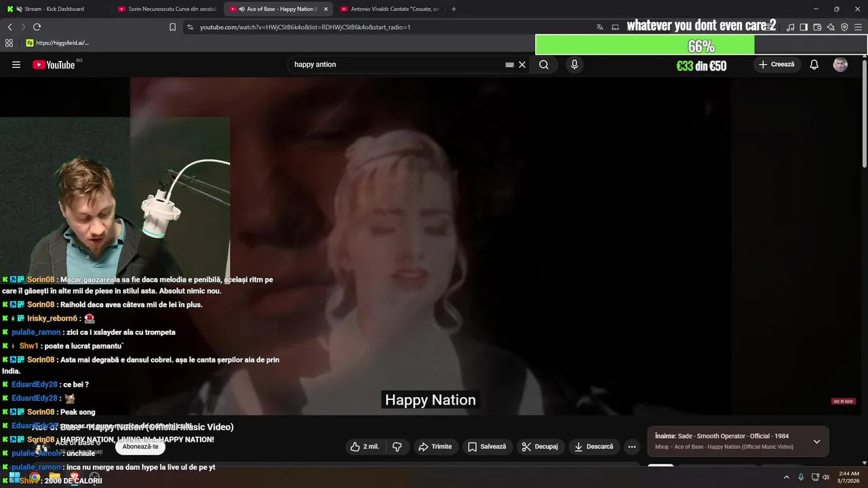Share the video via Trimite
This screenshot has height=488, width=868.
point(435,447)
